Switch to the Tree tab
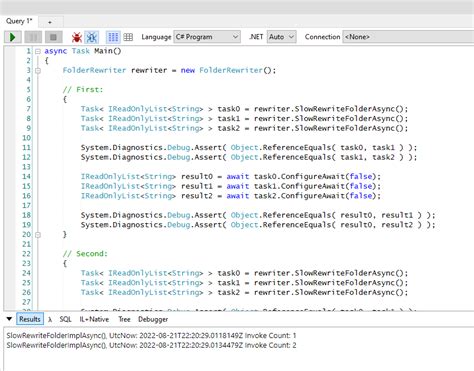 (124, 319)
